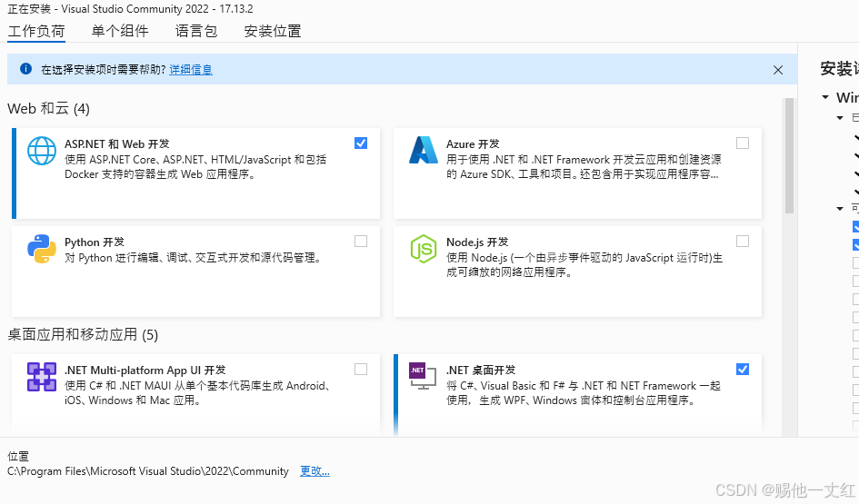
Task: Uncheck the ASP.NET 和 Web 开发 workload
Action: [x=361, y=143]
